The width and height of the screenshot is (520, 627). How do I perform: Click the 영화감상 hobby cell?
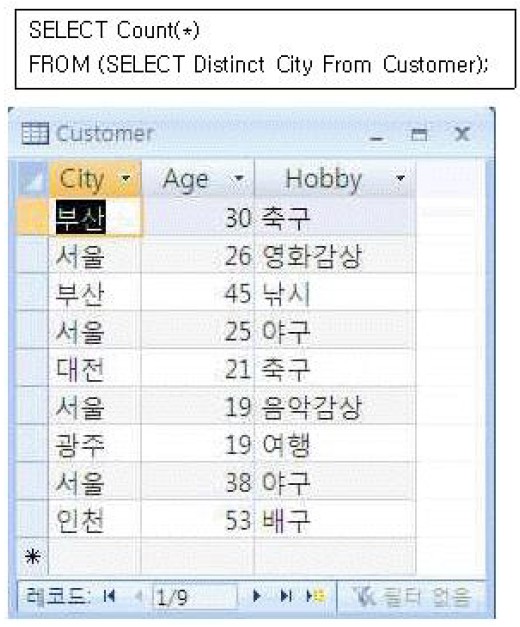click(335, 255)
